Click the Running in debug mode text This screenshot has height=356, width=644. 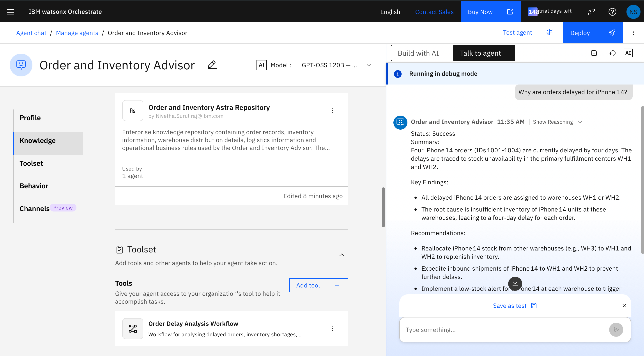[443, 74]
